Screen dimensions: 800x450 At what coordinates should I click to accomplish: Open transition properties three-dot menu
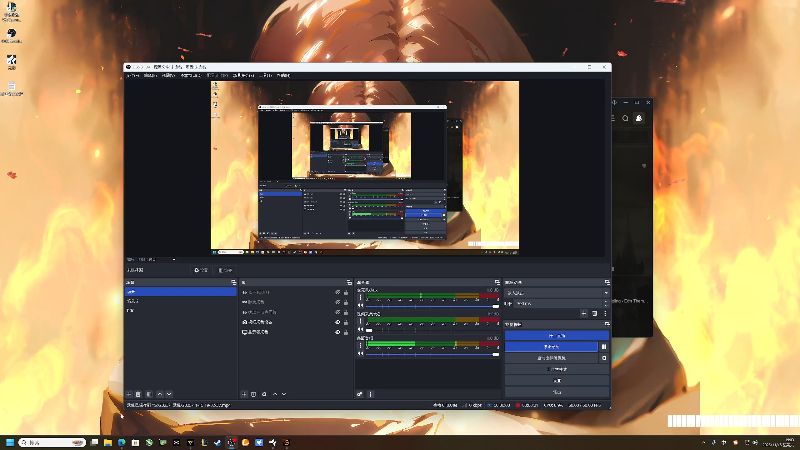tap(606, 314)
